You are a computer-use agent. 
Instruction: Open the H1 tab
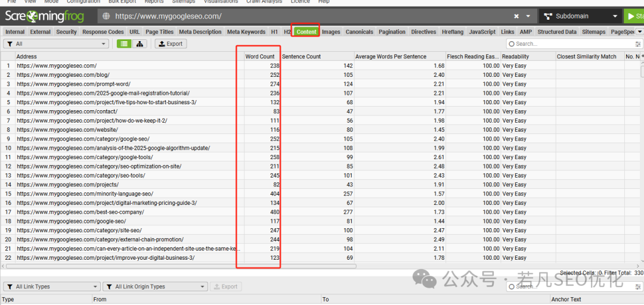274,32
